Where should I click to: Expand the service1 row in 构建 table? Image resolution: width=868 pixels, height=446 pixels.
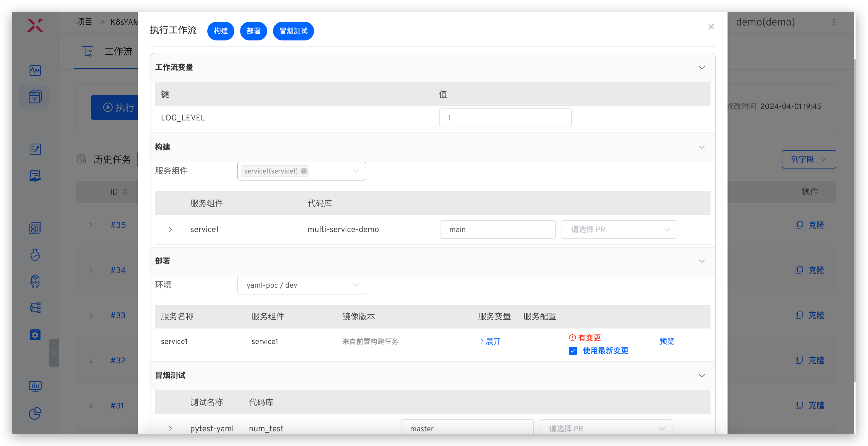(x=170, y=229)
